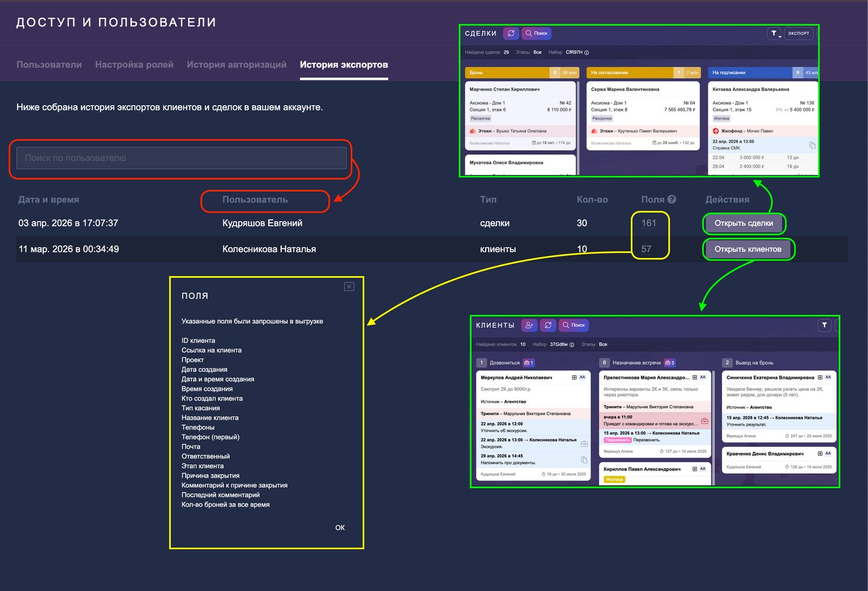Click the add client icon in Клиенты

click(x=529, y=325)
